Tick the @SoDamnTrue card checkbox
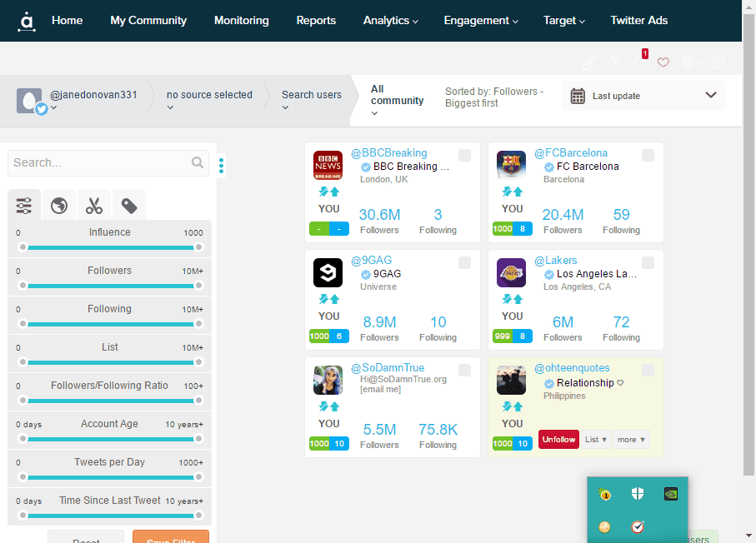Image resolution: width=756 pixels, height=543 pixels. [464, 370]
